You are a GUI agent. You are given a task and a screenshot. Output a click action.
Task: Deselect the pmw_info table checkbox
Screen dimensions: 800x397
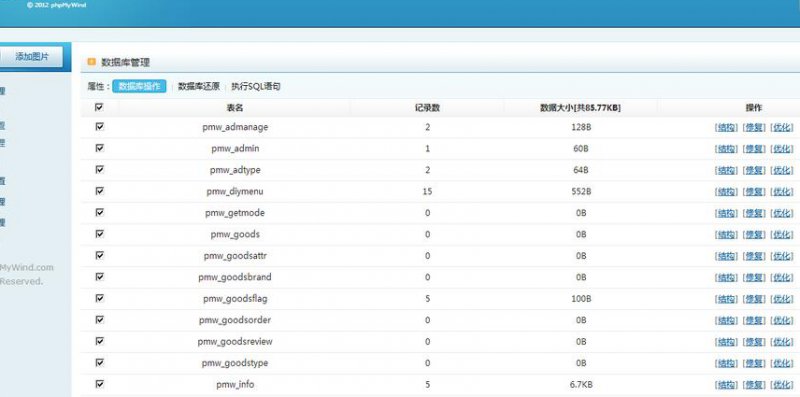click(x=99, y=384)
